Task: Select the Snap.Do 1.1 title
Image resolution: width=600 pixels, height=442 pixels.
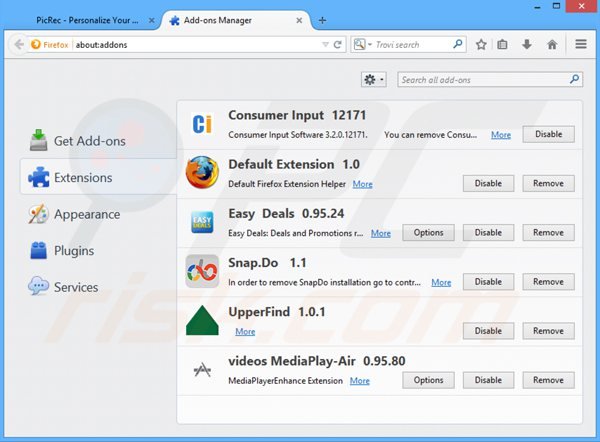Action: click(267, 263)
